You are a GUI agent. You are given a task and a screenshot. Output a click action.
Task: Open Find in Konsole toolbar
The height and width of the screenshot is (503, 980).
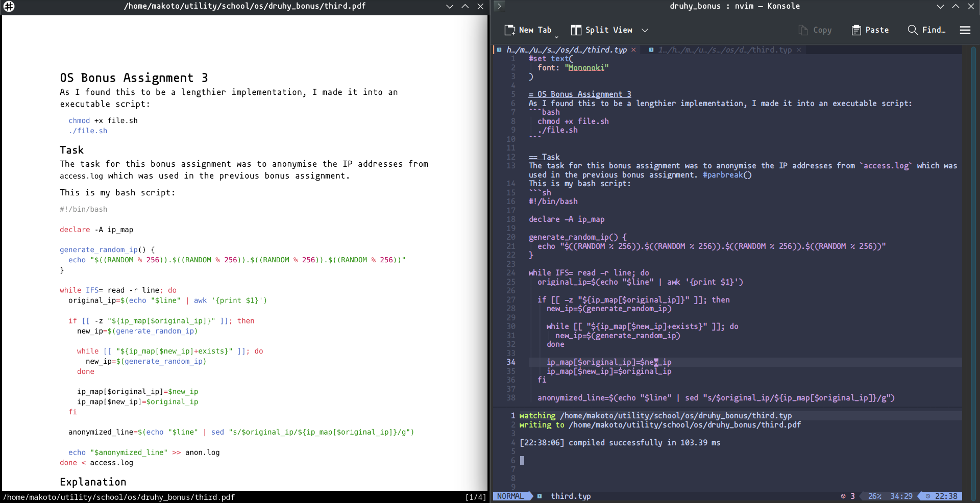[927, 30]
